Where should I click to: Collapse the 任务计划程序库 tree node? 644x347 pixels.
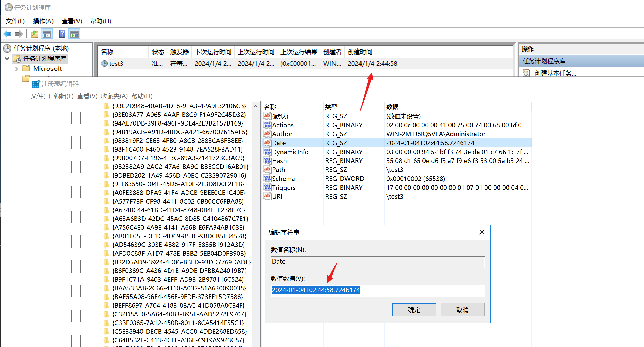pyautogui.click(x=7, y=59)
